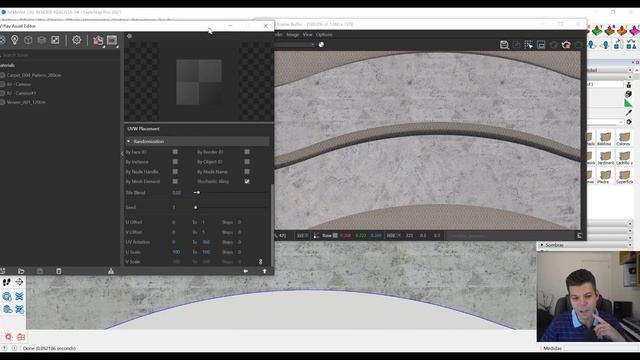
Task: Toggle the By Object ID checkbox
Action: [x=247, y=162]
